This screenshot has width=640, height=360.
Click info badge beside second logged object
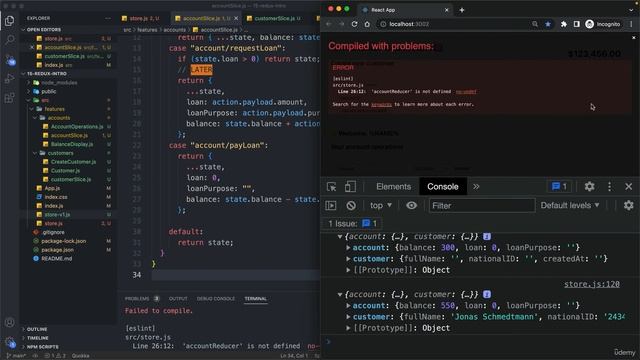click(x=487, y=294)
